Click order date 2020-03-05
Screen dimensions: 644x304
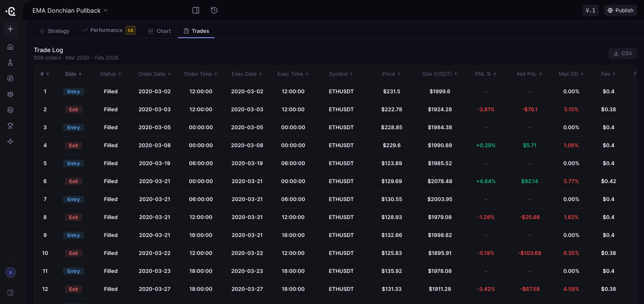point(155,127)
